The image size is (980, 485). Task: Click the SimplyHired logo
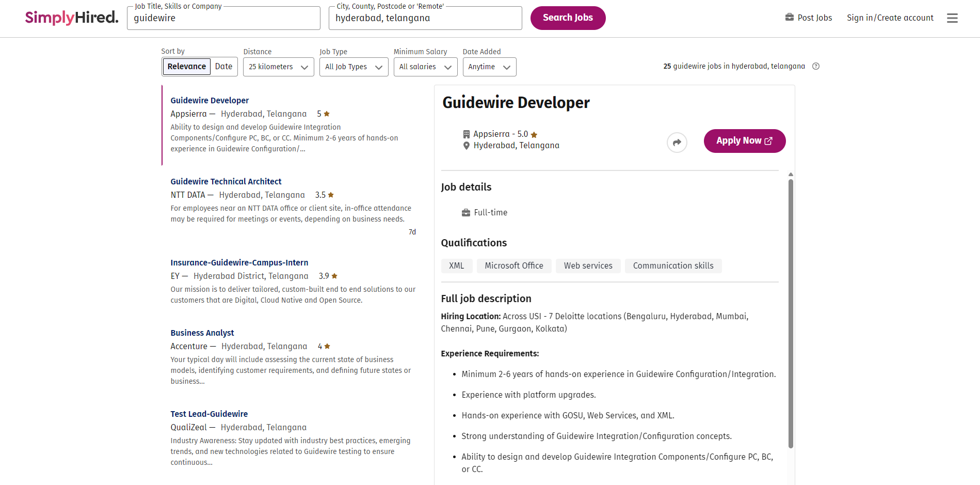pyautogui.click(x=71, y=17)
